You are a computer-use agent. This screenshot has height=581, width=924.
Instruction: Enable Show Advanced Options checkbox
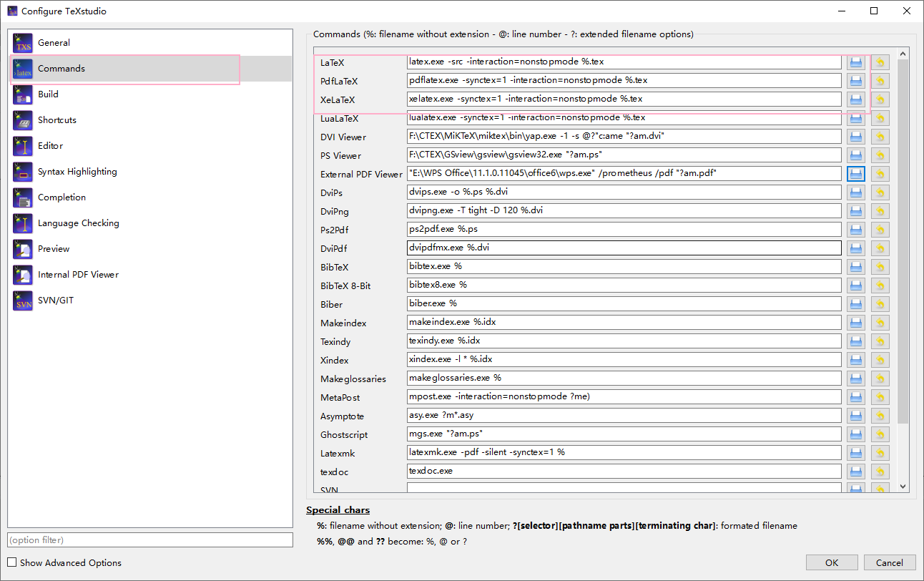(12, 563)
